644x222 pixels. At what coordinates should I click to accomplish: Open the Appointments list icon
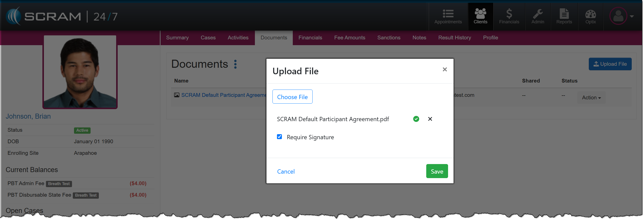[448, 14]
